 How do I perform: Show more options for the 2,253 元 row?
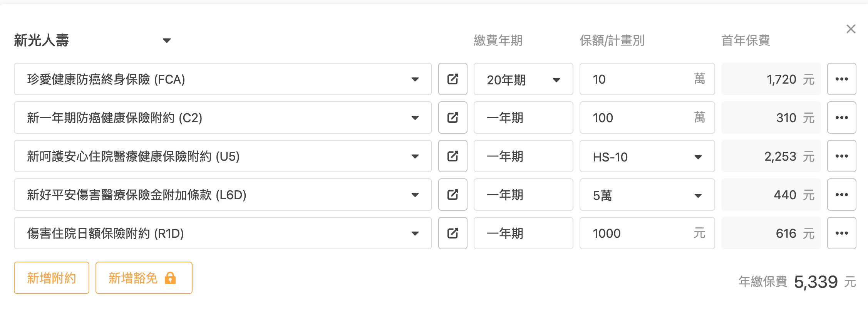tap(841, 156)
